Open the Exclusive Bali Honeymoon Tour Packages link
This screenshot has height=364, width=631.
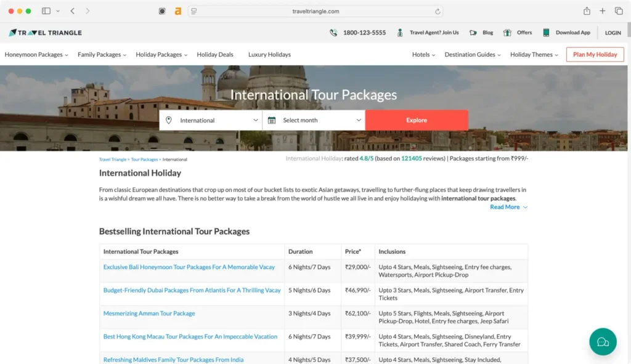(189, 267)
